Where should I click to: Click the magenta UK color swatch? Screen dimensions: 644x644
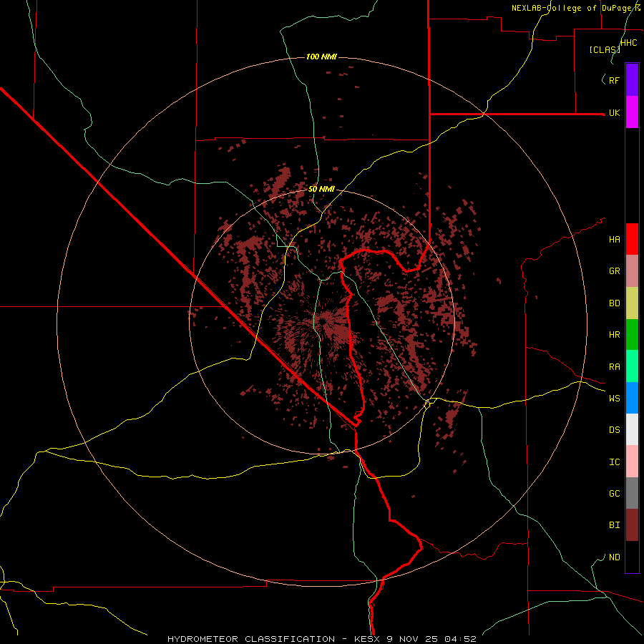click(x=632, y=112)
